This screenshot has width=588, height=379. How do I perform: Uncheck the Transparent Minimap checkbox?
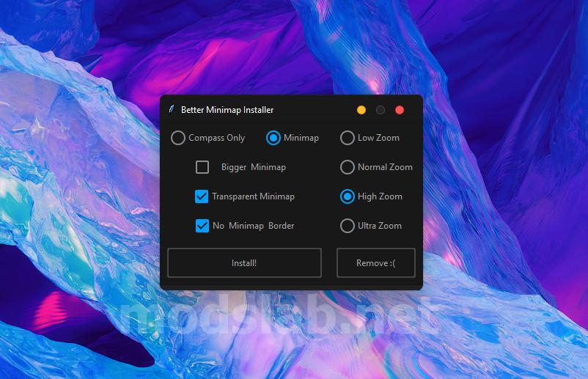pos(202,196)
